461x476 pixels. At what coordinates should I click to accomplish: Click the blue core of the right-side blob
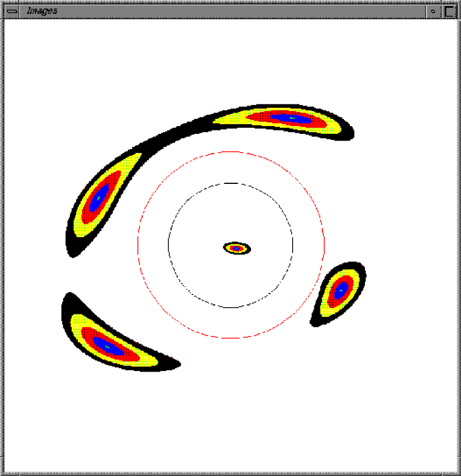(x=340, y=290)
